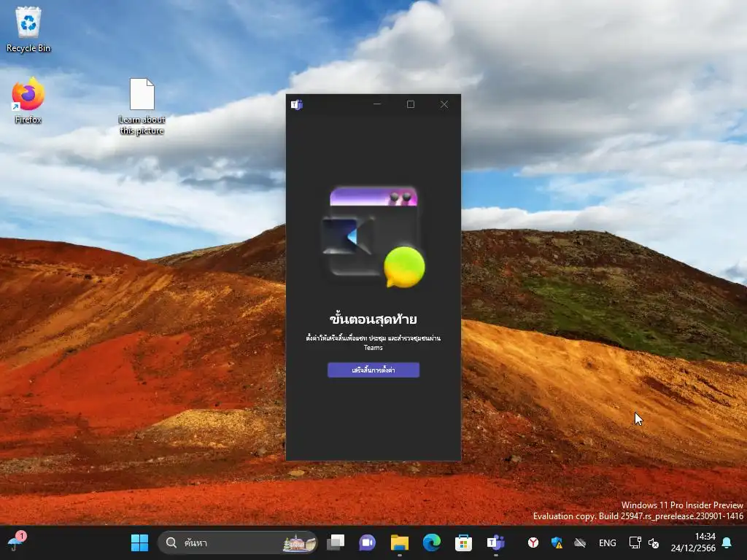
Task: Open Microsoft Store from the taskbar
Action: coord(463,542)
